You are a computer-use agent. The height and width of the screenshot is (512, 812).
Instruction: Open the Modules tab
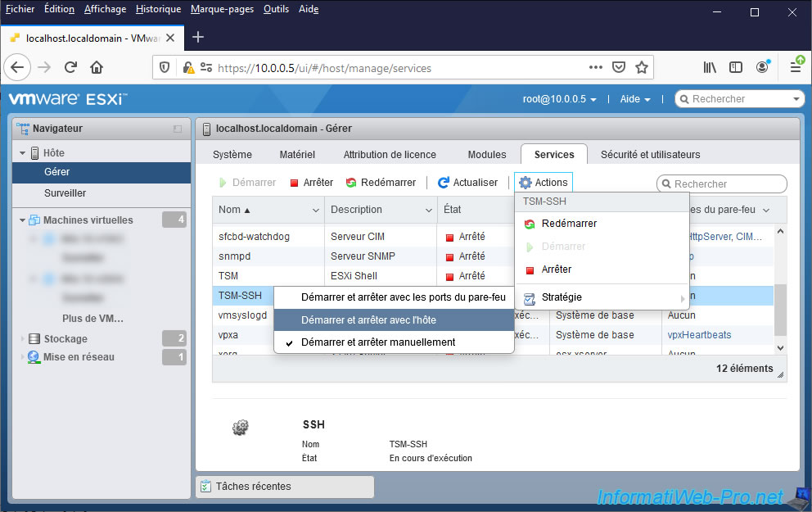point(487,155)
